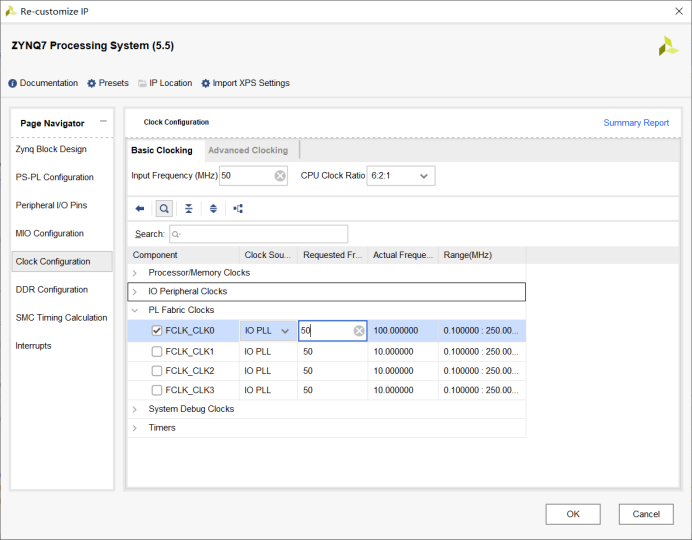The height and width of the screenshot is (540, 692).
Task: Open FCLK_CLK0 clock source IO PLL dropdown
Action: point(268,330)
